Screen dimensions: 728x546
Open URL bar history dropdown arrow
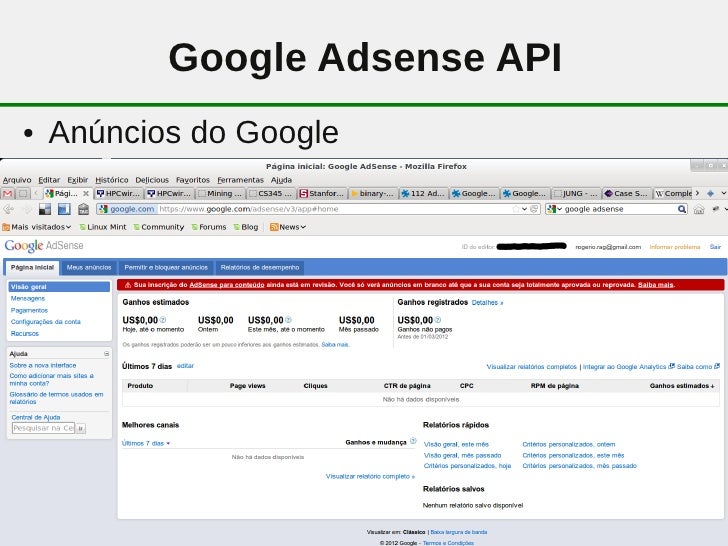(525, 209)
